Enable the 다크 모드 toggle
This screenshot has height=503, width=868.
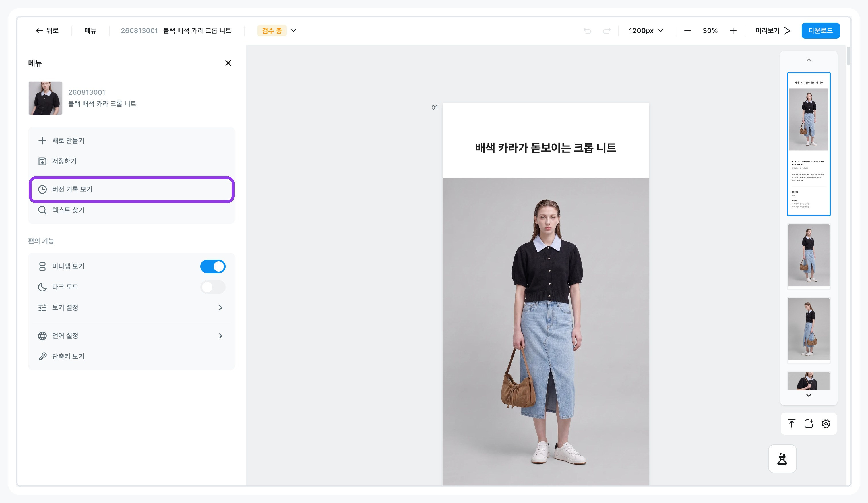pyautogui.click(x=213, y=287)
